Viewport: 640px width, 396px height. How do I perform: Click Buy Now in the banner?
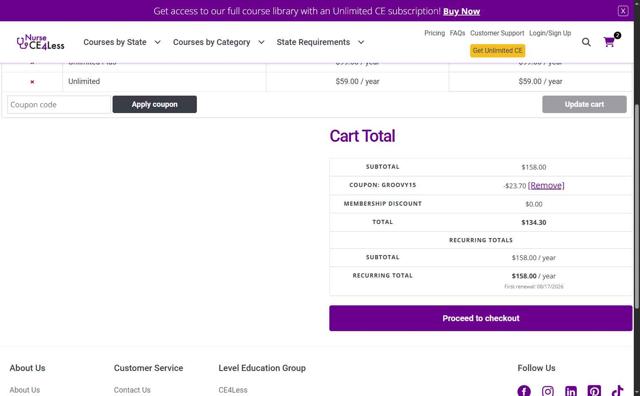tap(461, 11)
